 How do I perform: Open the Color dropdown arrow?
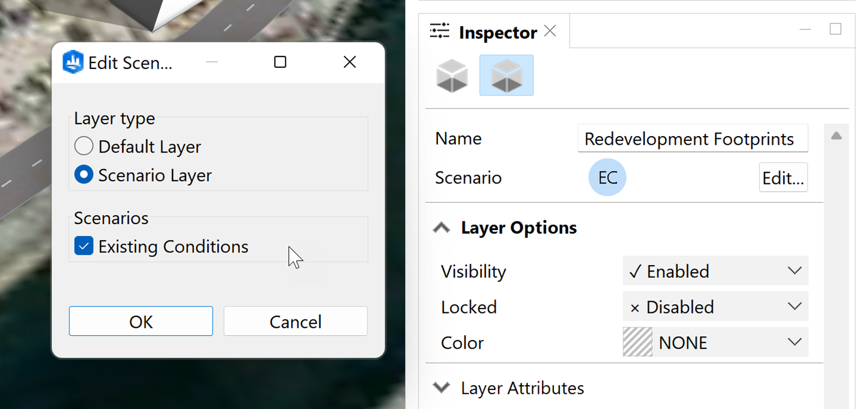coord(794,342)
